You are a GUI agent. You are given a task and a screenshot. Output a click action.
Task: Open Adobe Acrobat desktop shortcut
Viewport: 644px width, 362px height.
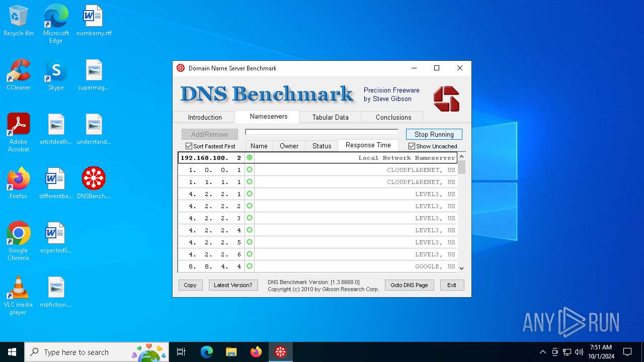(19, 133)
